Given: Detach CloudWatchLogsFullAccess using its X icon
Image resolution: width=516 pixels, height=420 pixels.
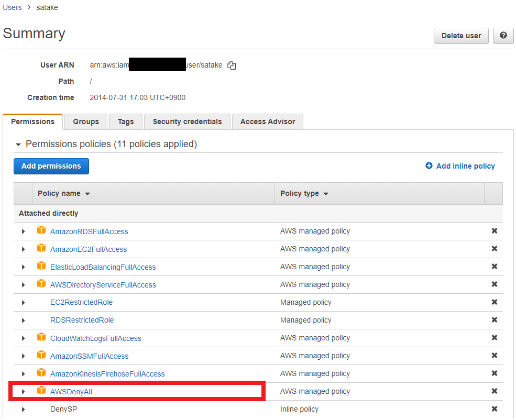Looking at the screenshot, I should tap(495, 337).
